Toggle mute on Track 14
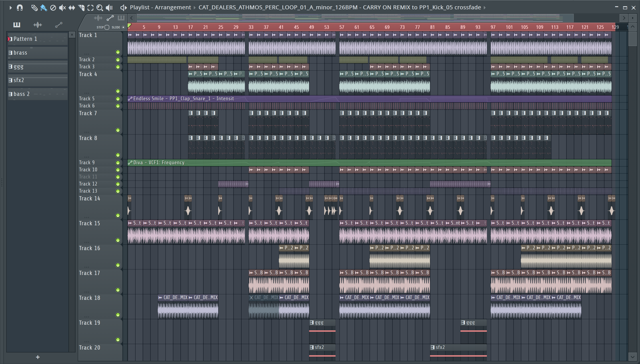The image size is (640, 364). point(118,215)
